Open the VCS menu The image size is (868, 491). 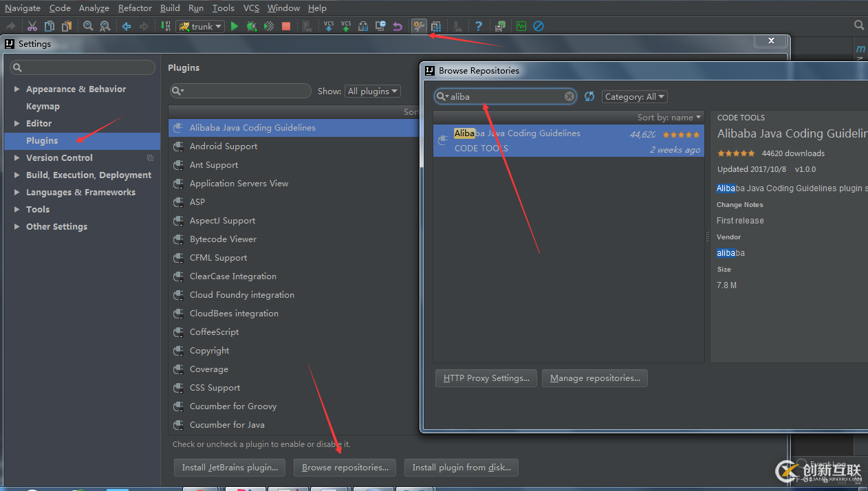coord(251,8)
